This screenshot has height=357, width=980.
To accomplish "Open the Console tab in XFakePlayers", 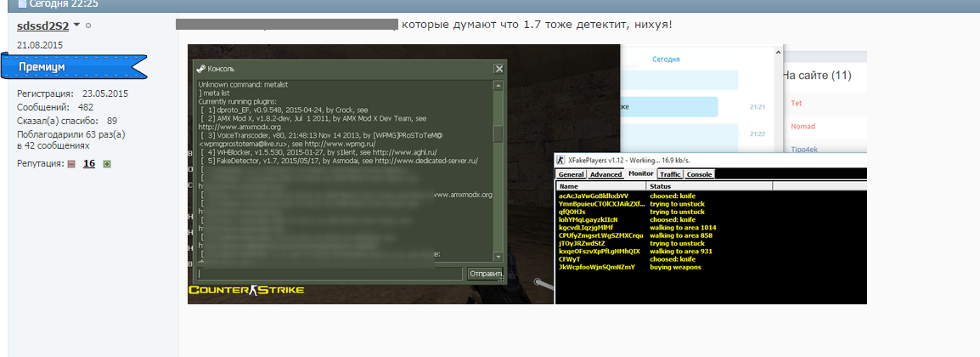I will (700, 173).
